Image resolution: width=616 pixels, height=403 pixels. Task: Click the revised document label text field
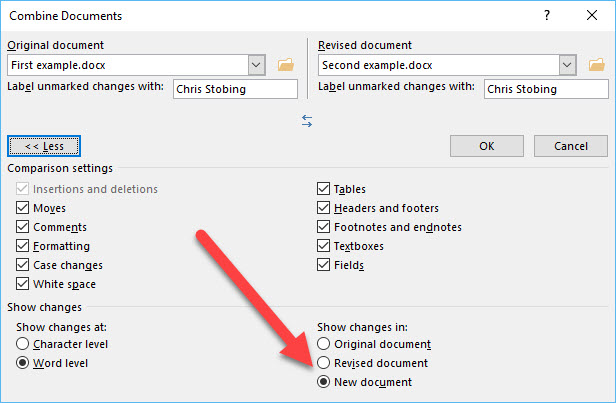tap(545, 89)
